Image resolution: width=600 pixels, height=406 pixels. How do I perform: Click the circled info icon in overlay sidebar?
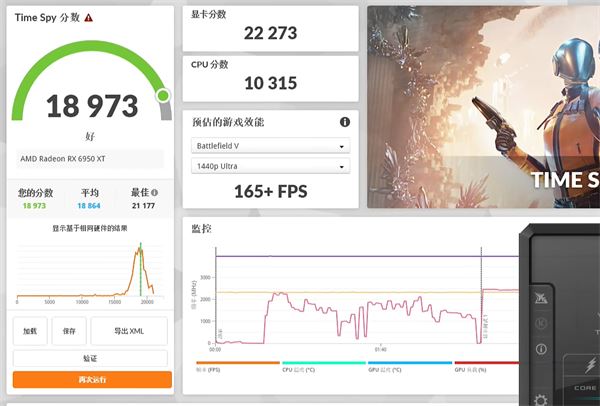541,350
